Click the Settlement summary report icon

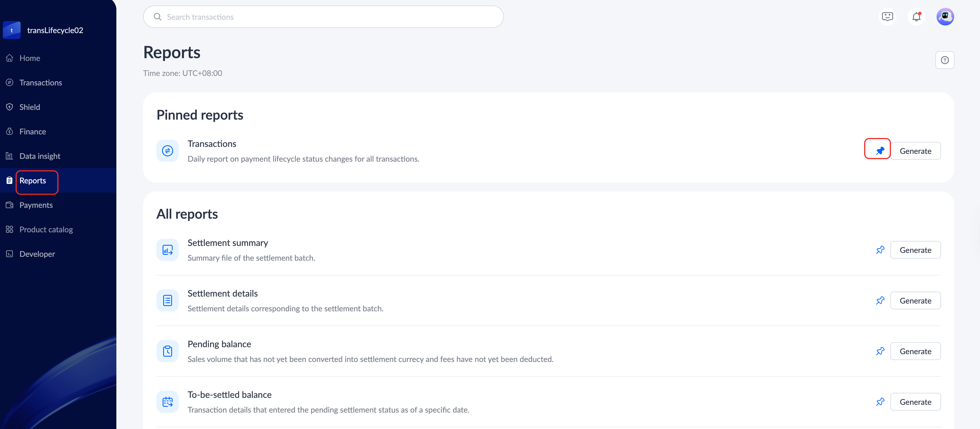pyautogui.click(x=167, y=250)
